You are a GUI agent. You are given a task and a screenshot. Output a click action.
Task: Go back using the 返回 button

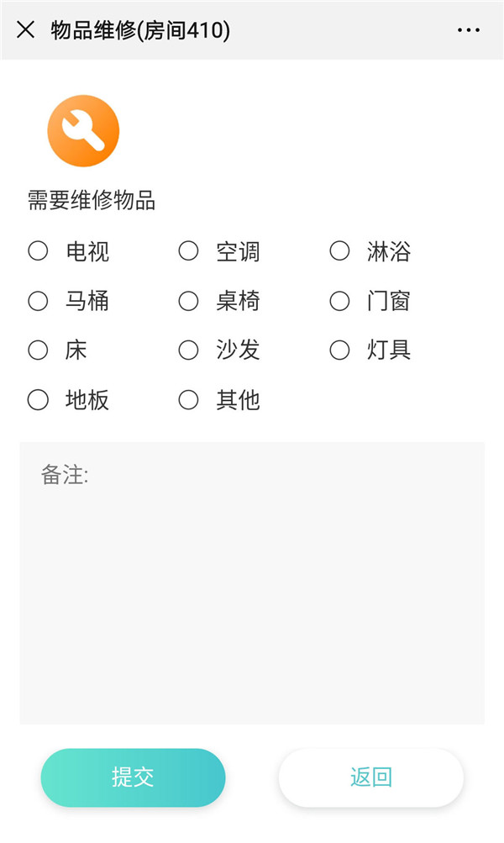[370, 777]
